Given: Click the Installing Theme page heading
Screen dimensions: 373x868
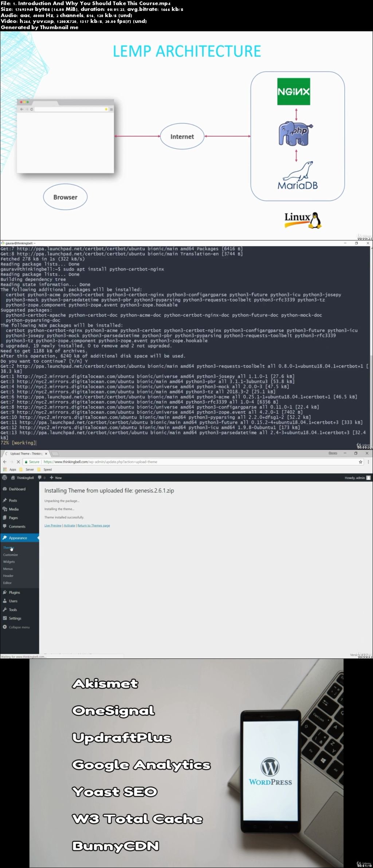Looking at the screenshot, I should [x=109, y=490].
